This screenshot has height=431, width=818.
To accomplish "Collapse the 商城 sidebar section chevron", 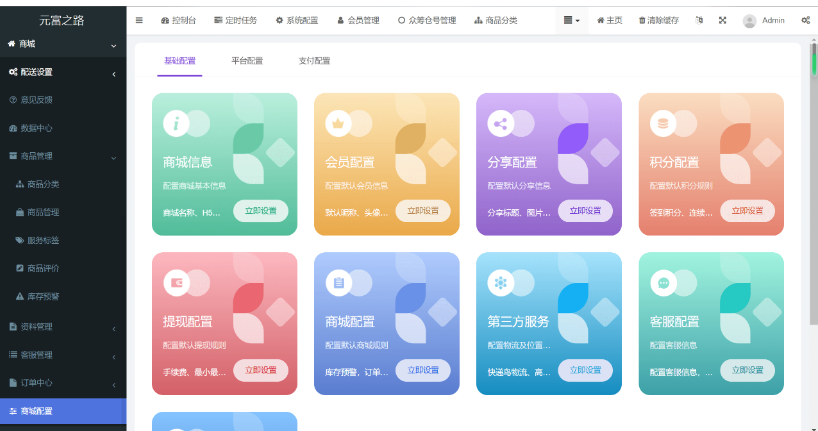I will click(113, 46).
